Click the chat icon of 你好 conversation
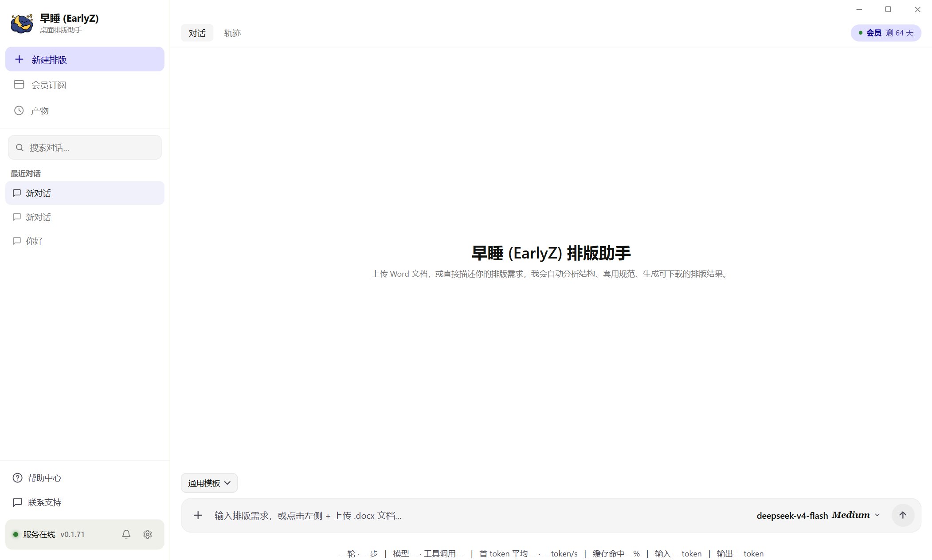932x560 pixels. (x=17, y=241)
